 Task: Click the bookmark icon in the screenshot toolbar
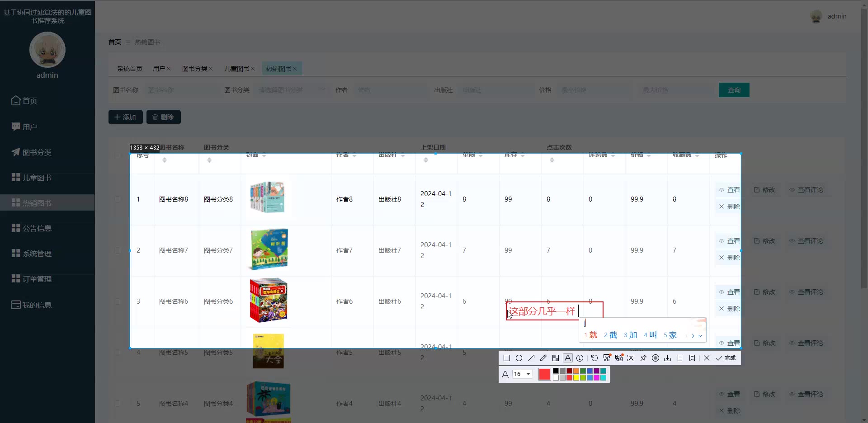692,358
